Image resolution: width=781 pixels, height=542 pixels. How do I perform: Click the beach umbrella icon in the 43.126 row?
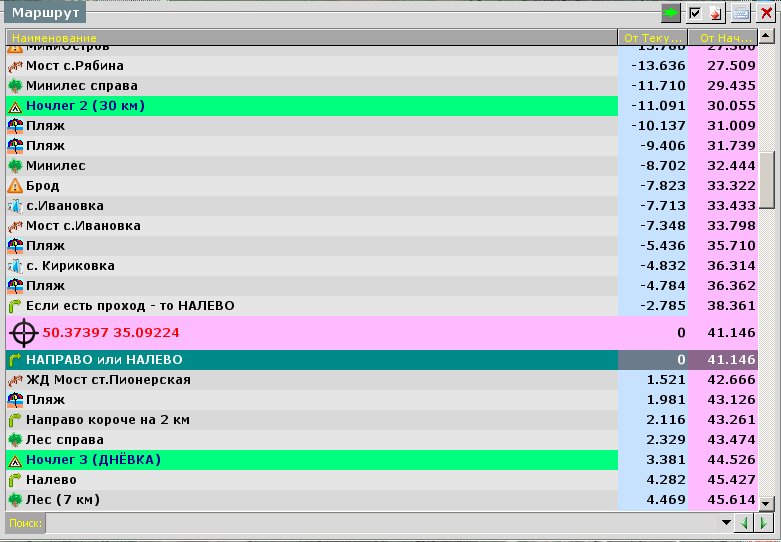click(x=15, y=400)
